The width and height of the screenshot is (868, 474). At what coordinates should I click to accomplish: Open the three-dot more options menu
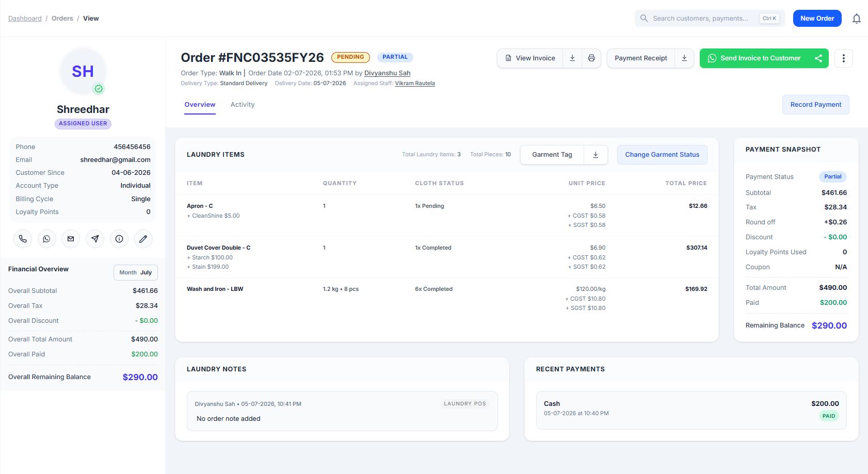(x=843, y=58)
